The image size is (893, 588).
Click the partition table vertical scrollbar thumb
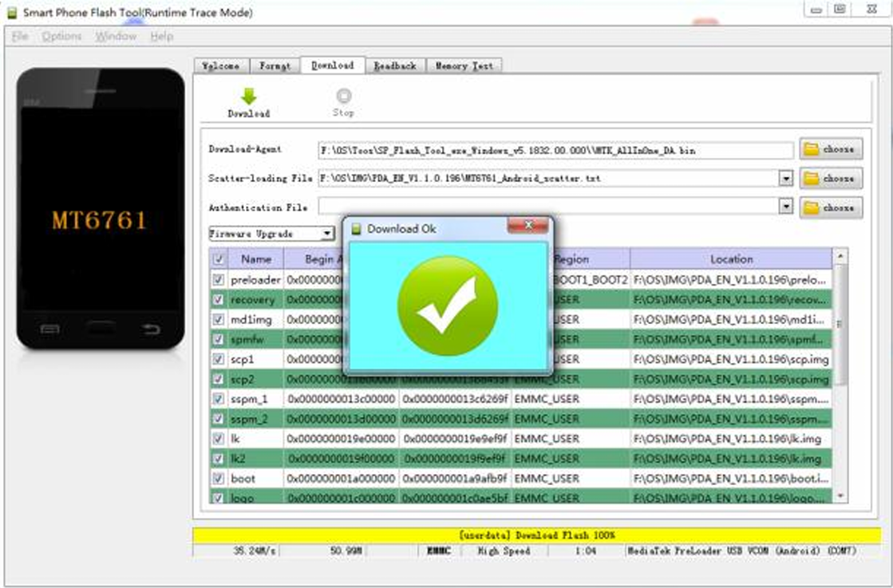tap(840, 324)
